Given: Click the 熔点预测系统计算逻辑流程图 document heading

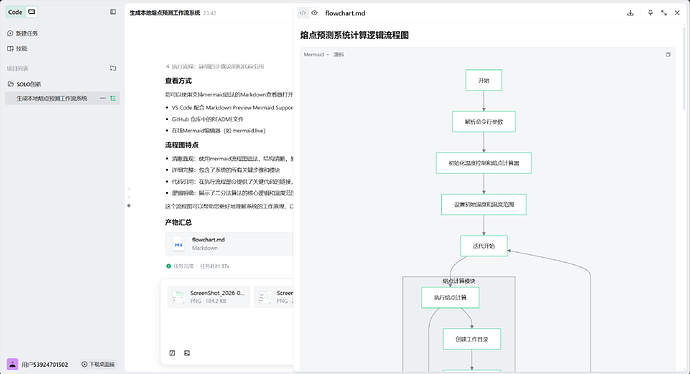Looking at the screenshot, I should click(355, 35).
